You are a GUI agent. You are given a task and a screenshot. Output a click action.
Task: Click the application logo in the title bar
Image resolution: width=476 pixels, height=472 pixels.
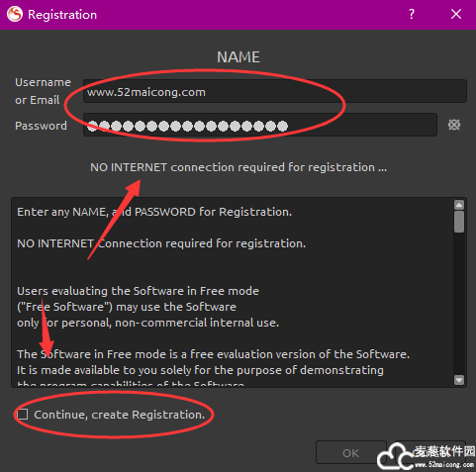pyautogui.click(x=15, y=14)
